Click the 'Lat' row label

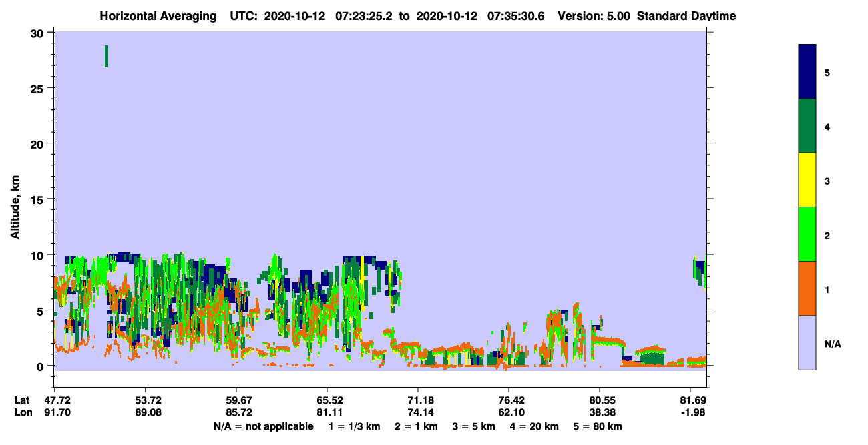[x=22, y=400]
